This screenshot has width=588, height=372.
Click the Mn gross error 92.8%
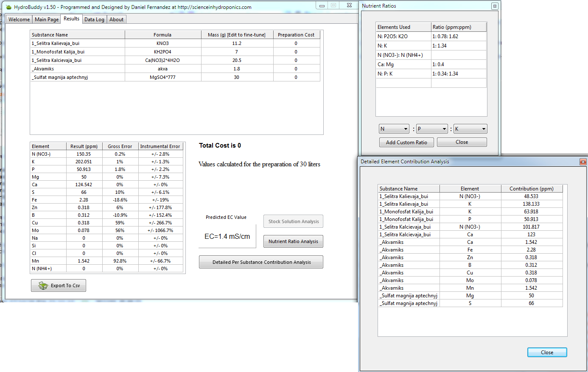pyautogui.click(x=120, y=261)
